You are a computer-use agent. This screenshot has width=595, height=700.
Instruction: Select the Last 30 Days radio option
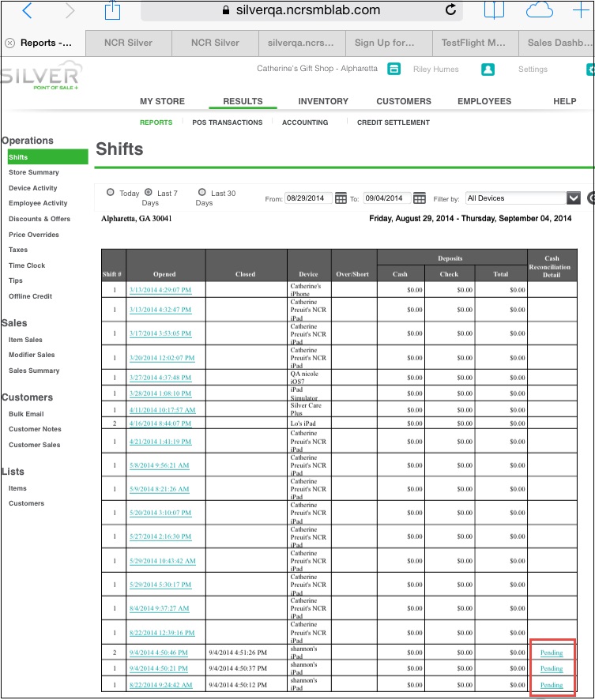coord(202,193)
